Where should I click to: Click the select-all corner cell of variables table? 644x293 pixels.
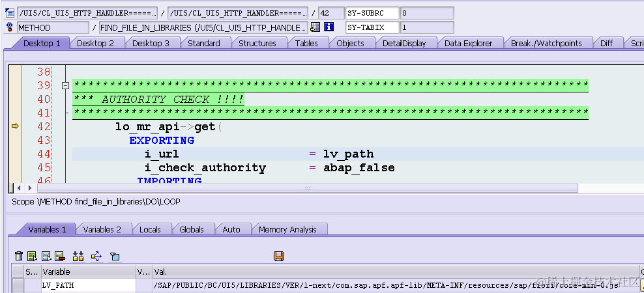(x=18, y=272)
